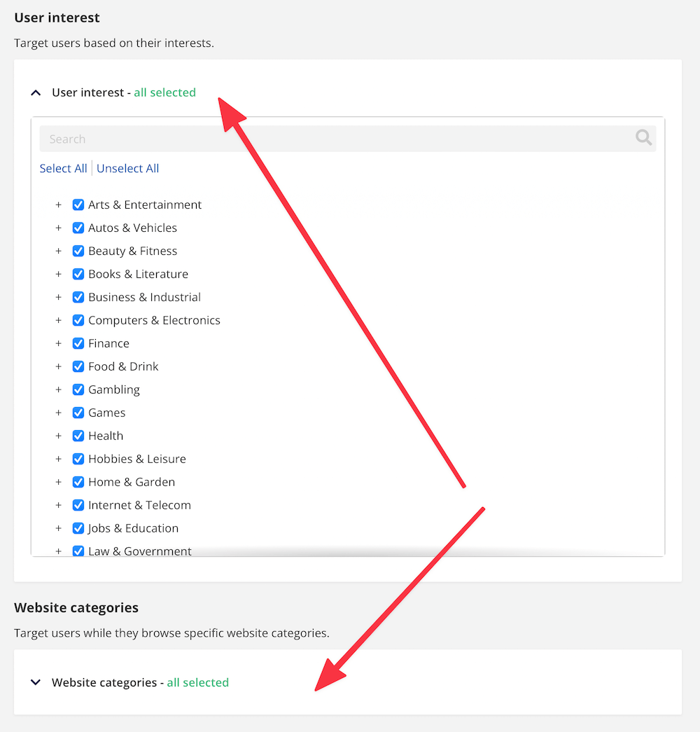Expand Internet & Telecom plus icon

click(58, 505)
